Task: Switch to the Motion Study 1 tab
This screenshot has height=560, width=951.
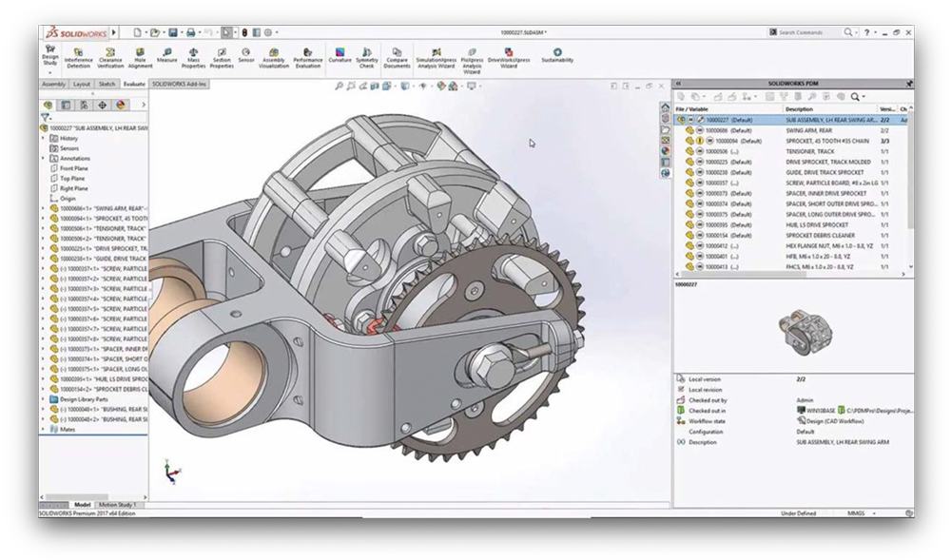Action: [x=118, y=505]
